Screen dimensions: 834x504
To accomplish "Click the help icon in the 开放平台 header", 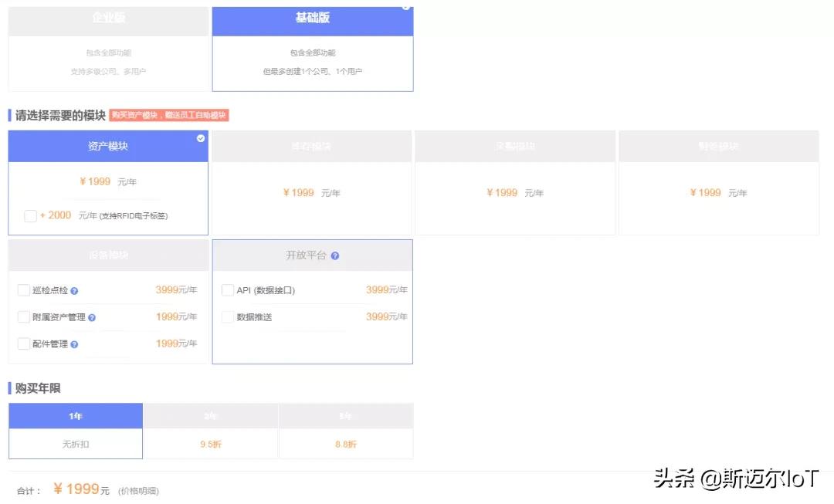I will point(334,255).
